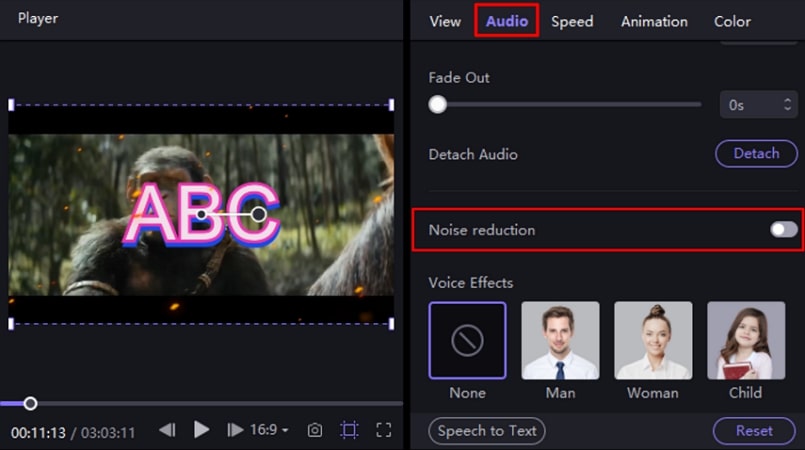Image resolution: width=805 pixels, height=450 pixels.
Task: Click the Voice Effects heading
Action: [x=471, y=283]
